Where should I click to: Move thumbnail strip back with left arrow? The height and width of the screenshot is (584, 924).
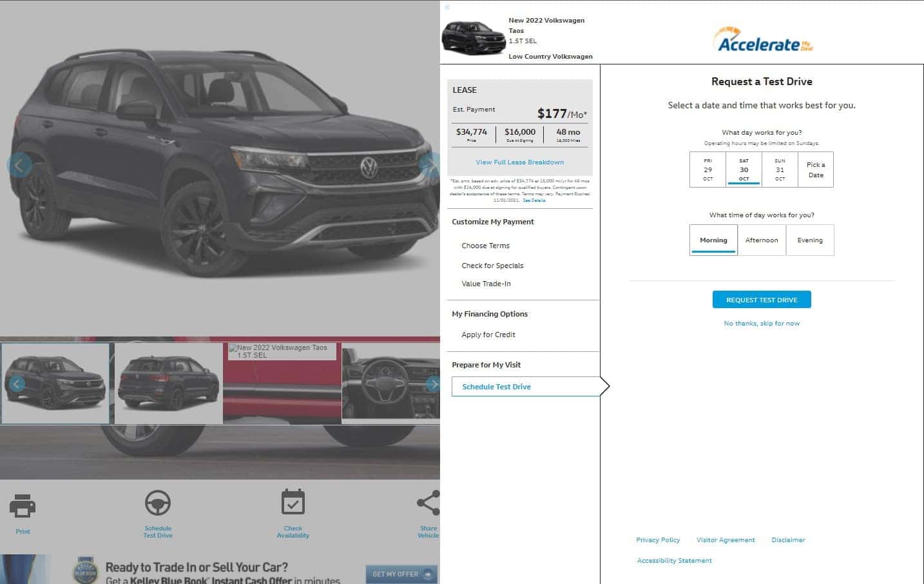pyautogui.click(x=17, y=384)
